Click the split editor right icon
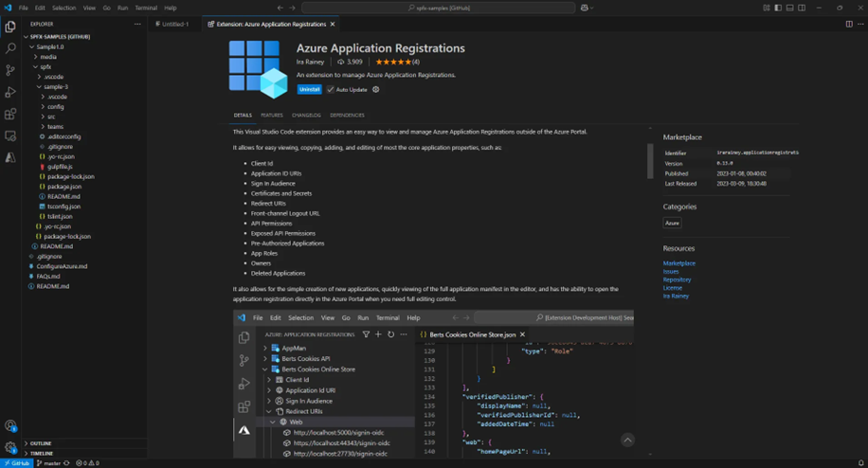Screen dimensions: 868x468 849,24
